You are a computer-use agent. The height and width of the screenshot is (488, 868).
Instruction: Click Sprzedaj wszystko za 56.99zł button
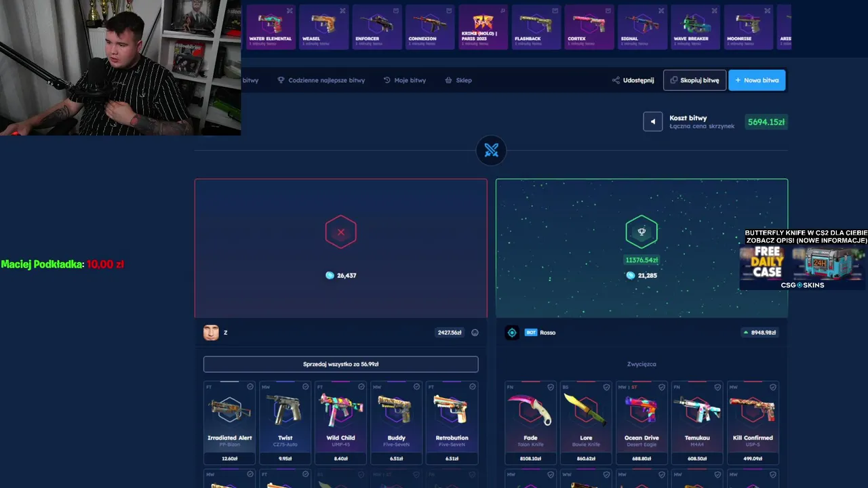click(x=340, y=364)
